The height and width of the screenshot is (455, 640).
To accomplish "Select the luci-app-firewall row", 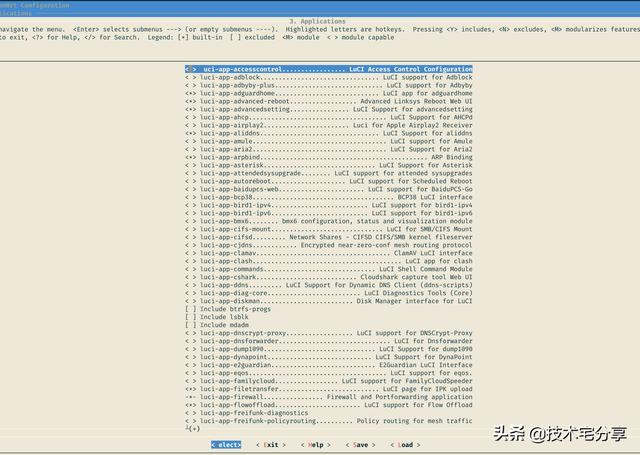I will click(x=329, y=397).
